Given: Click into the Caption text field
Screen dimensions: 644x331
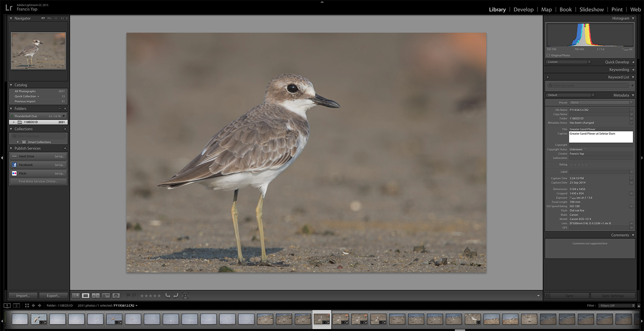Looking at the screenshot, I should [600, 137].
